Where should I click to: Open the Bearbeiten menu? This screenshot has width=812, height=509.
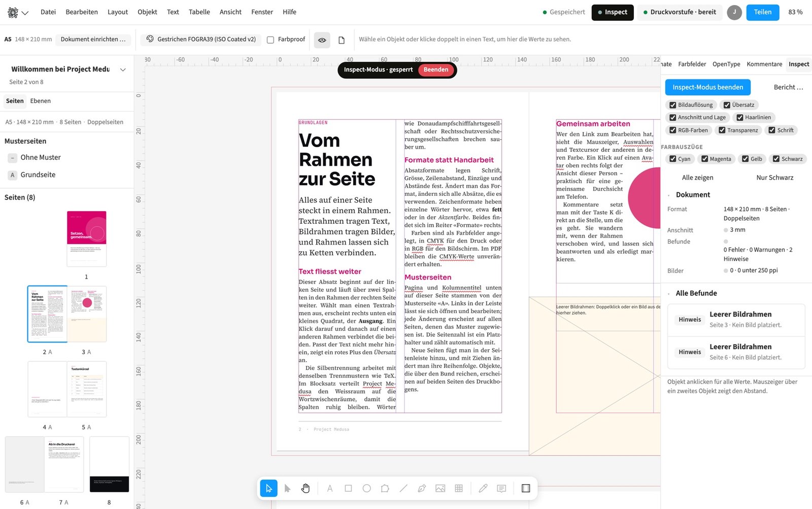pyautogui.click(x=82, y=12)
